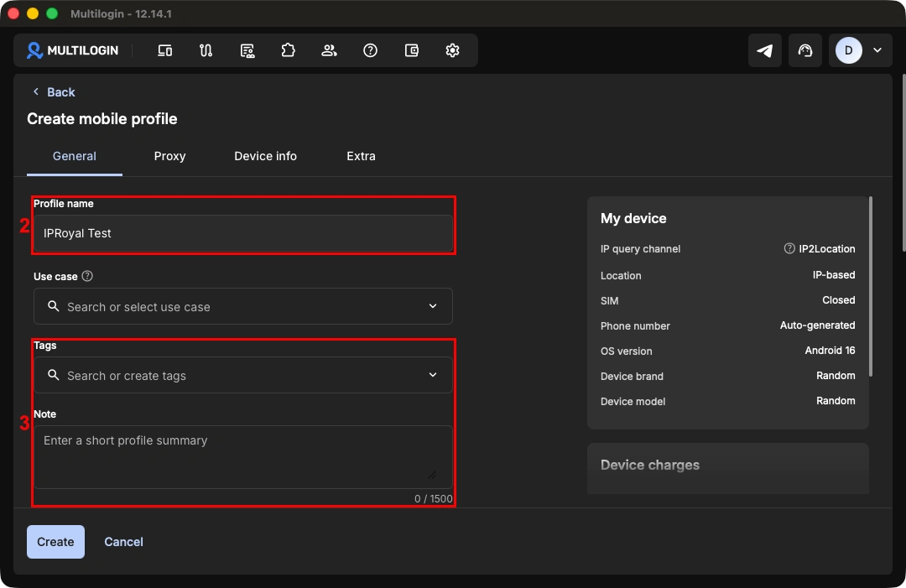Expand the account menu chevron
Viewport: 906px width, 588px height.
click(x=877, y=50)
